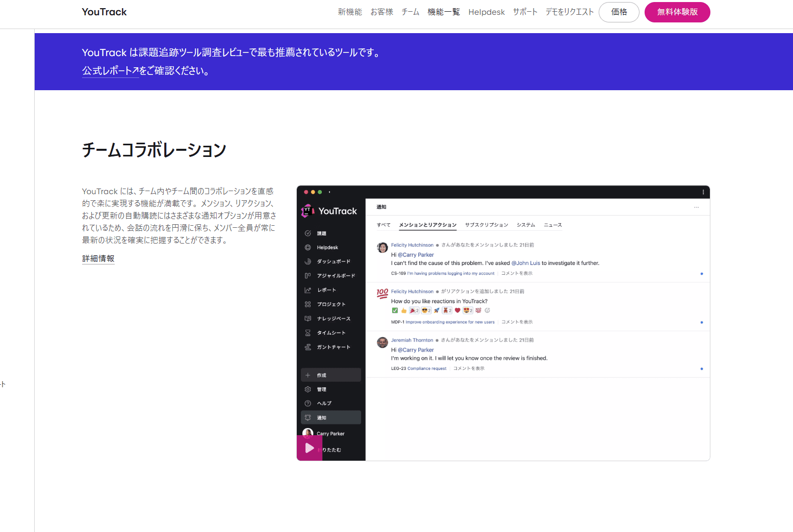Switch to the サブスクリプション tab
793x532 pixels.
pos(487,225)
